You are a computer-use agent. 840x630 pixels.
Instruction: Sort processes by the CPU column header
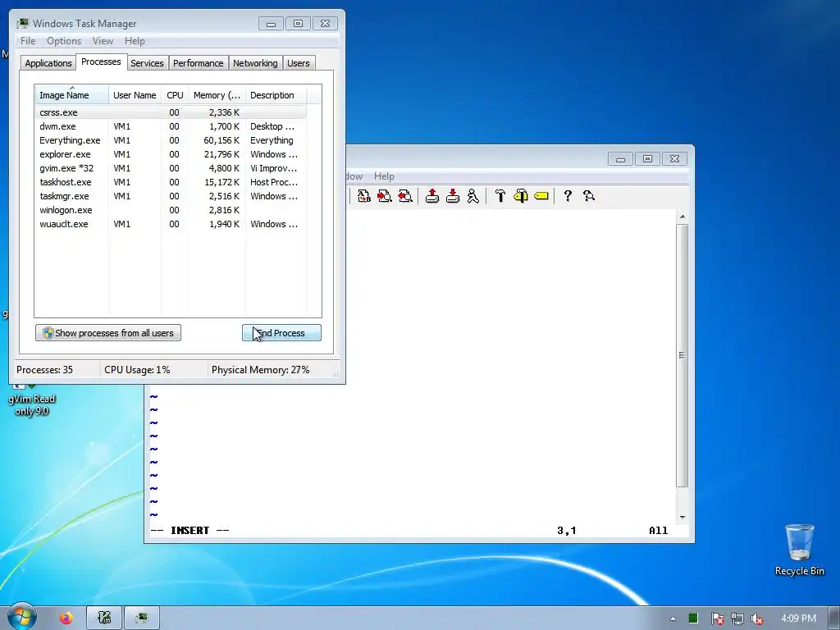[x=175, y=95]
